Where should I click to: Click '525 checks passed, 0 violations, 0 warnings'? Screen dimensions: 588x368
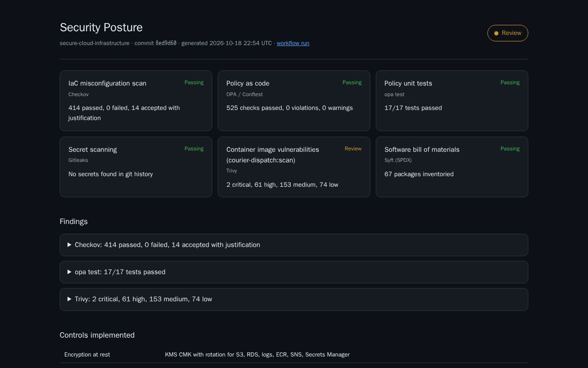tap(290, 108)
